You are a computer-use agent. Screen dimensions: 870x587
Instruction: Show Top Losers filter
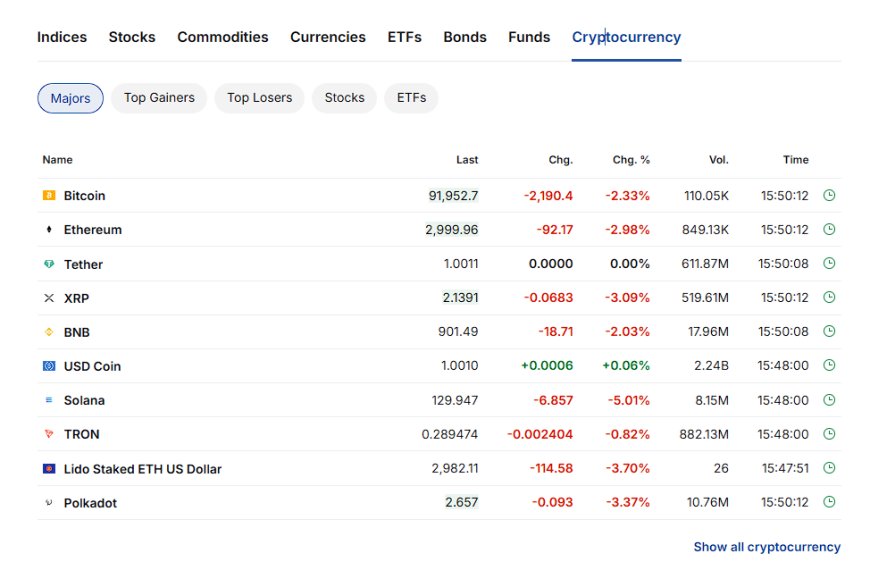click(x=260, y=98)
